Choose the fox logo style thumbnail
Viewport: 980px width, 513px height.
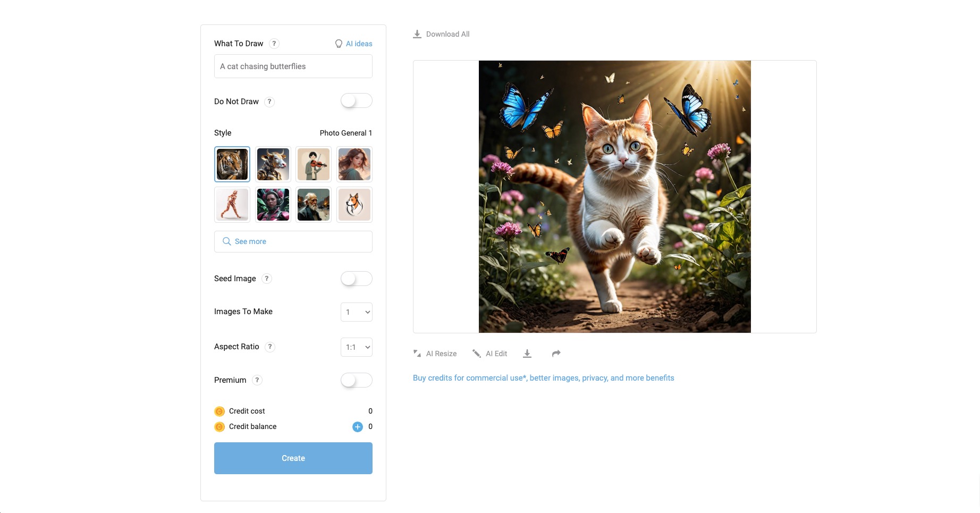click(x=354, y=205)
